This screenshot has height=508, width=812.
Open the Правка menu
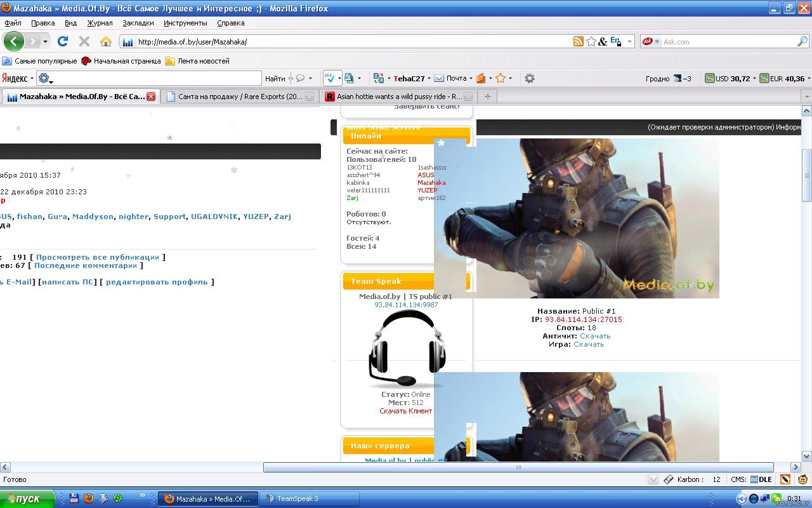click(x=43, y=23)
